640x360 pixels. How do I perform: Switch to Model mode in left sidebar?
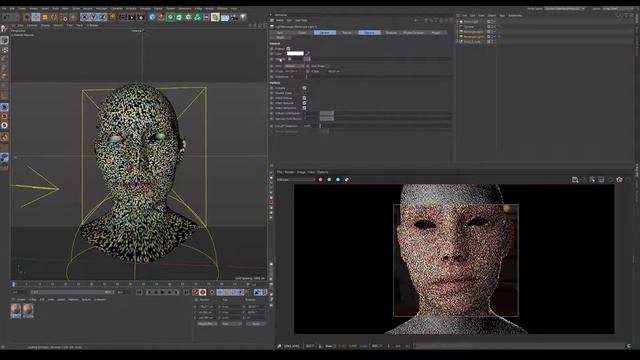tap(4, 40)
